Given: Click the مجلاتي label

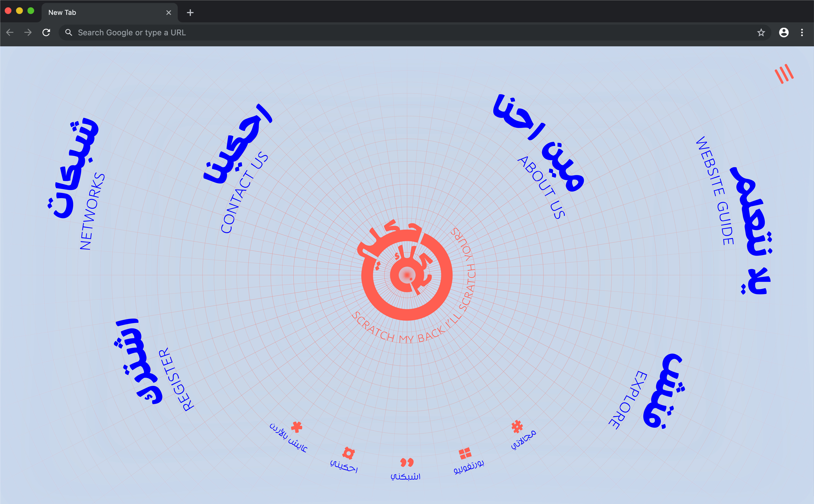Looking at the screenshot, I should click(524, 440).
